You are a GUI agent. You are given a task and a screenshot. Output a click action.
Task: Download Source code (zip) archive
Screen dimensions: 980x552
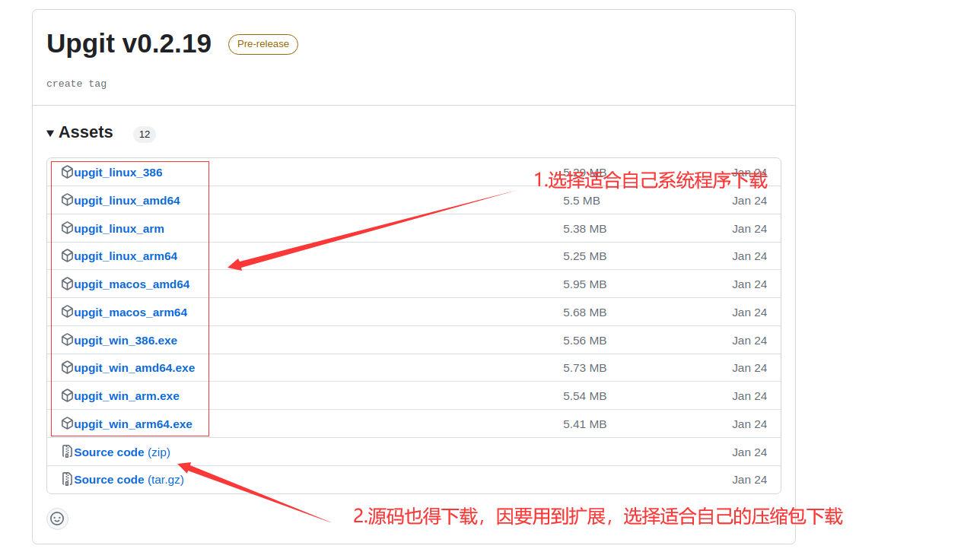(122, 452)
